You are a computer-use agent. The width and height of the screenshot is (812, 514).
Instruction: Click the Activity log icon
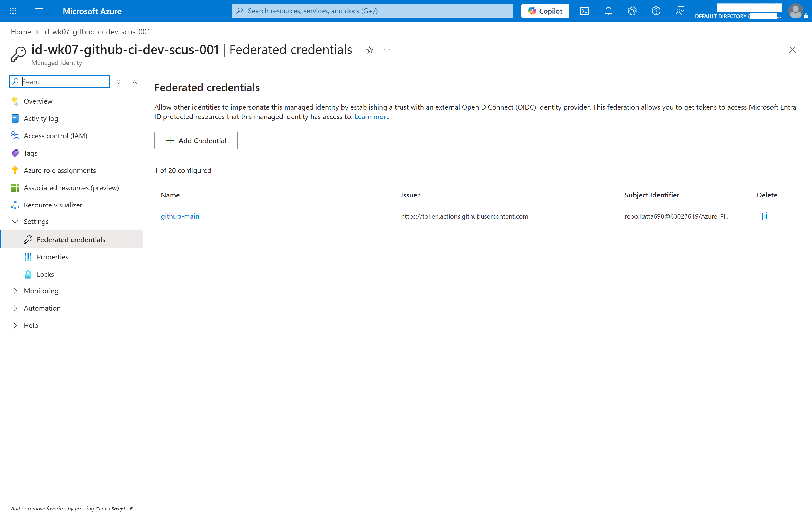[15, 118]
